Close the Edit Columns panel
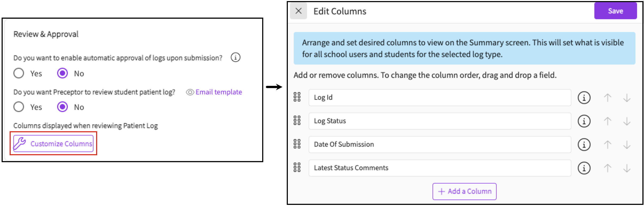644x207 pixels. click(x=299, y=11)
